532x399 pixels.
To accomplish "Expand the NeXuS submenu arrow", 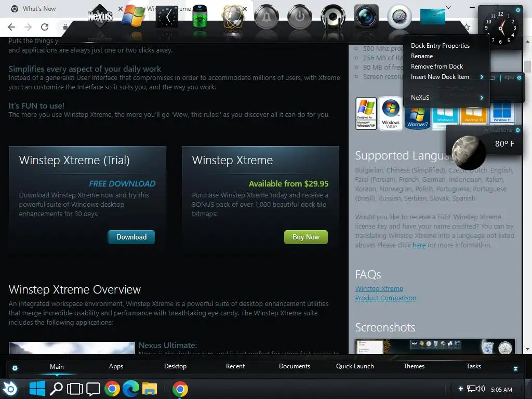I will [x=482, y=98].
